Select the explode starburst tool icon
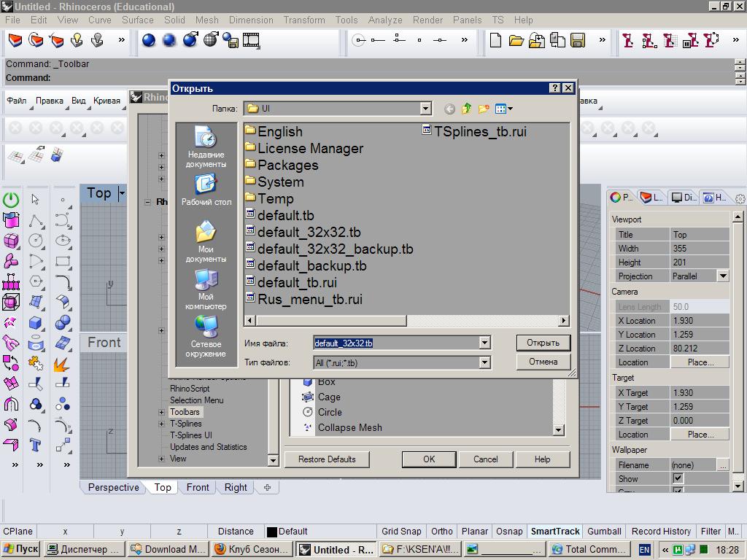This screenshot has width=747, height=560. point(61,365)
